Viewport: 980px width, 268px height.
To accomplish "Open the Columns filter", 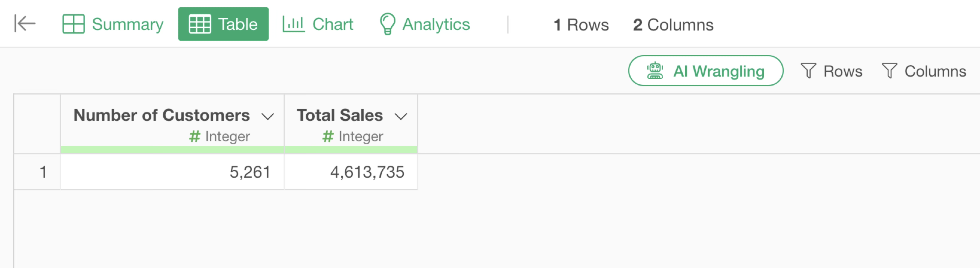I will point(924,71).
